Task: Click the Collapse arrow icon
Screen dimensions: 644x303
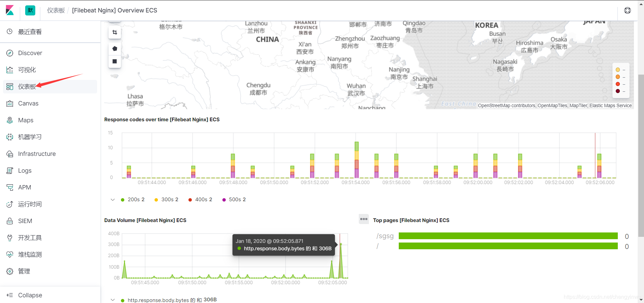Action: [x=10, y=295]
